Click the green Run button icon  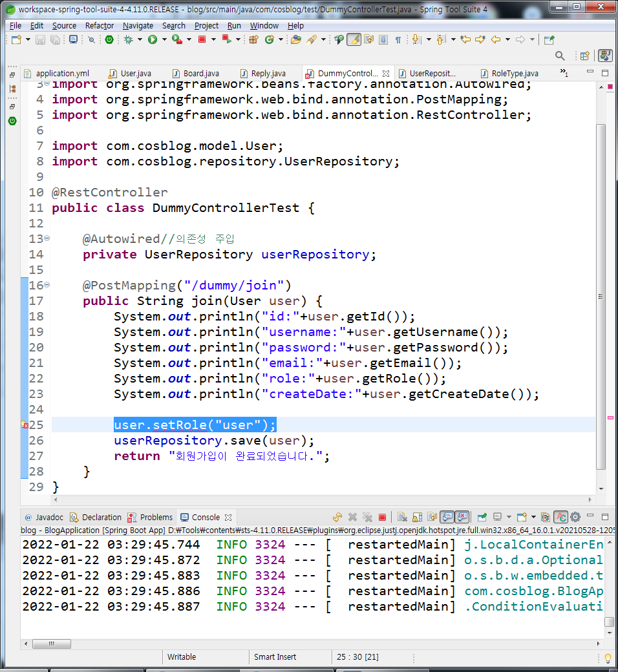click(153, 40)
